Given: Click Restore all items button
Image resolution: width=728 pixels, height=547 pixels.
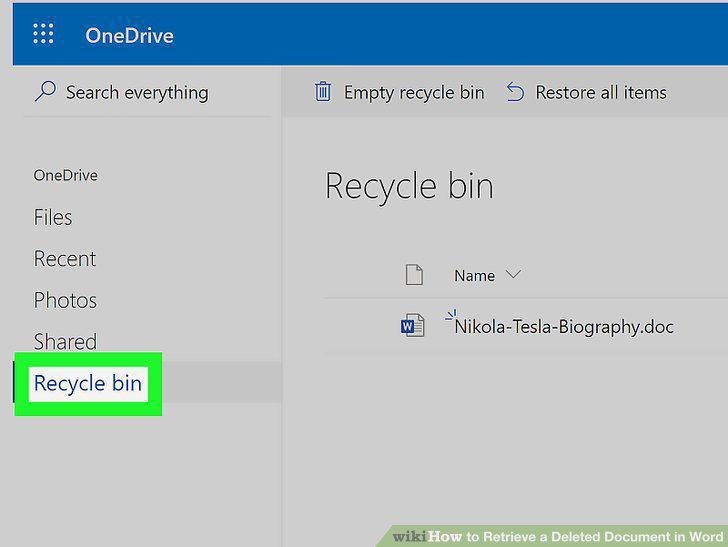Looking at the screenshot, I should tap(586, 92).
